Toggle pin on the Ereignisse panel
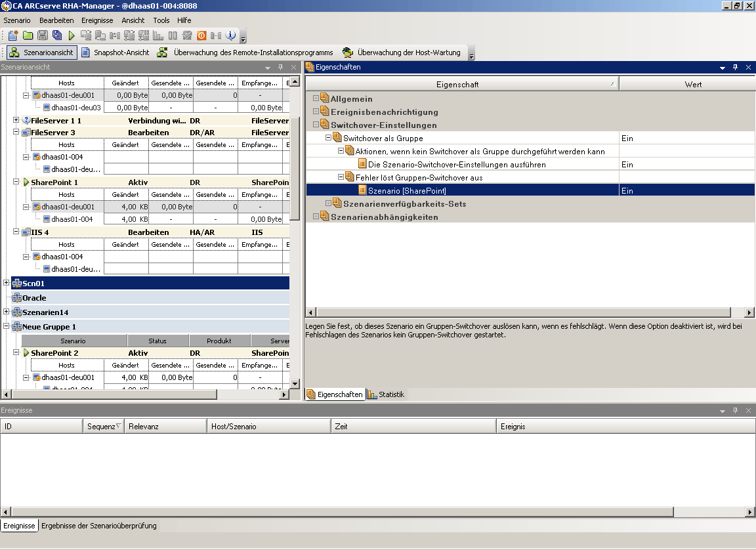 (735, 410)
